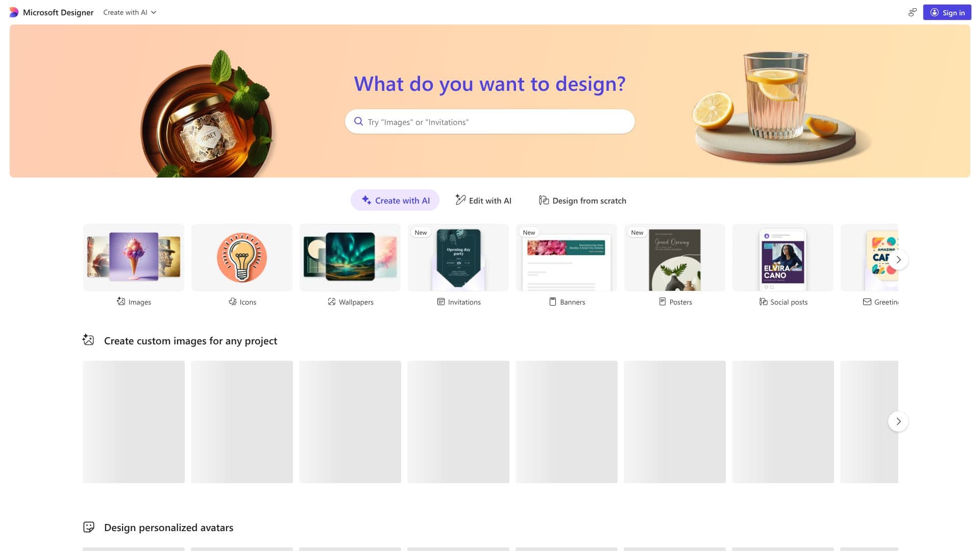
Task: Open the Elvira Cano social post thumbnail
Action: (x=783, y=258)
